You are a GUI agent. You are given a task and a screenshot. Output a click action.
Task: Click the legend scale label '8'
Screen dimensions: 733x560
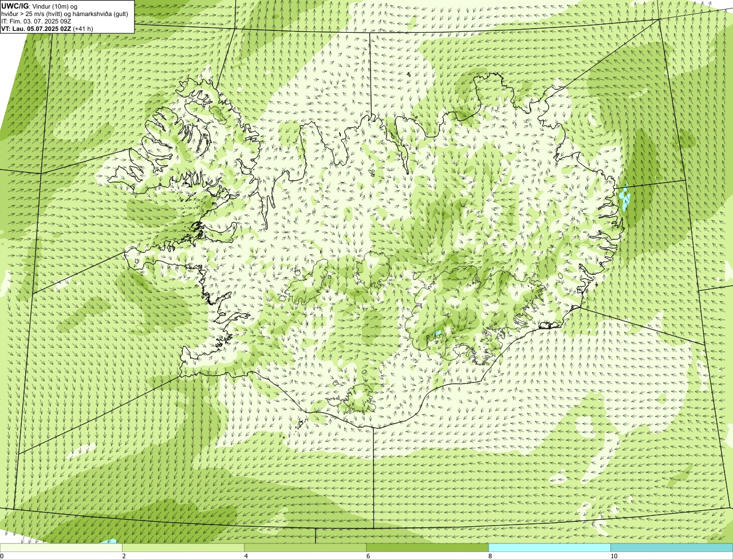point(490,556)
